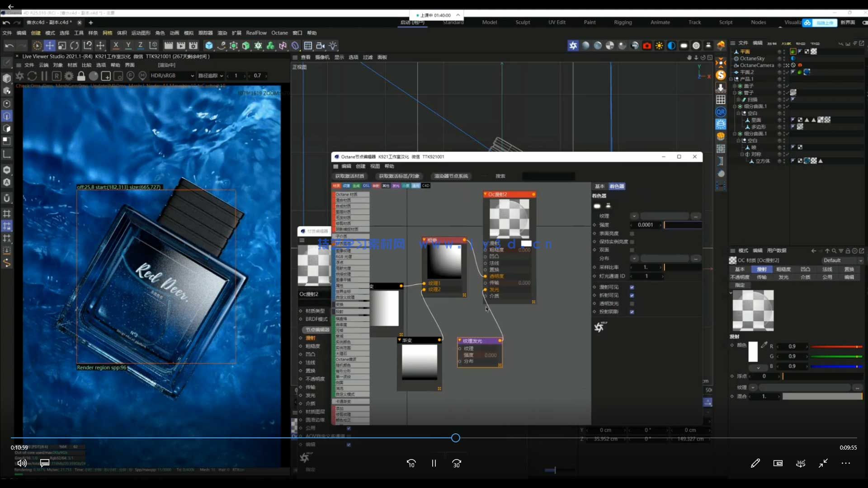
Task: Open the Octane menu in menu bar
Action: coord(279,33)
